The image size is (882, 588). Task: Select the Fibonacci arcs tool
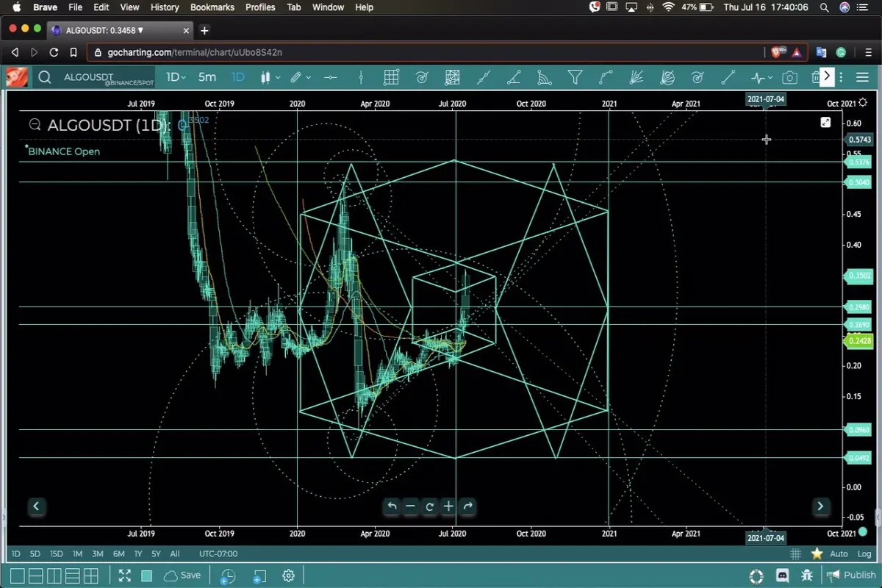tap(545, 77)
